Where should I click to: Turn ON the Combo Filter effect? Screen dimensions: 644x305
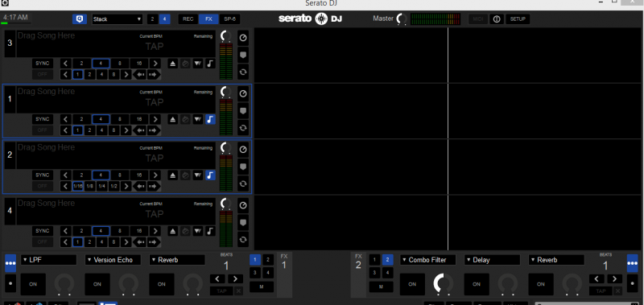(x=412, y=284)
